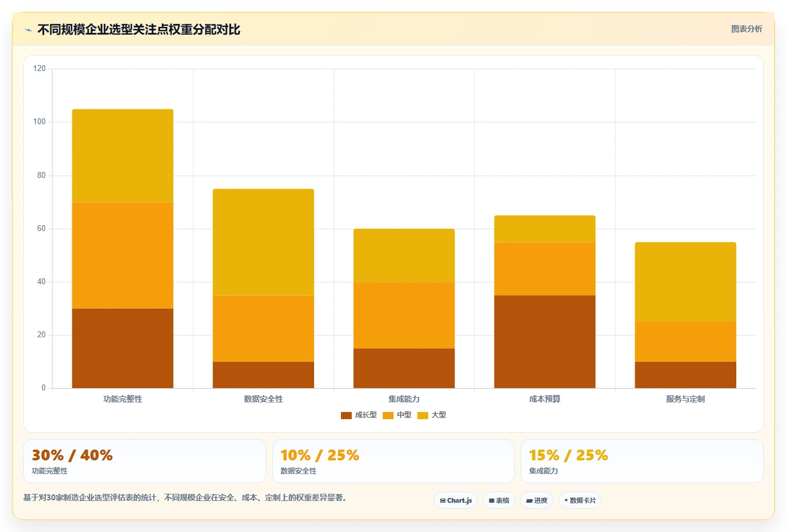This screenshot has width=787, height=532.
Task: Click the 15% / 25% stat value
Action: [x=568, y=455]
